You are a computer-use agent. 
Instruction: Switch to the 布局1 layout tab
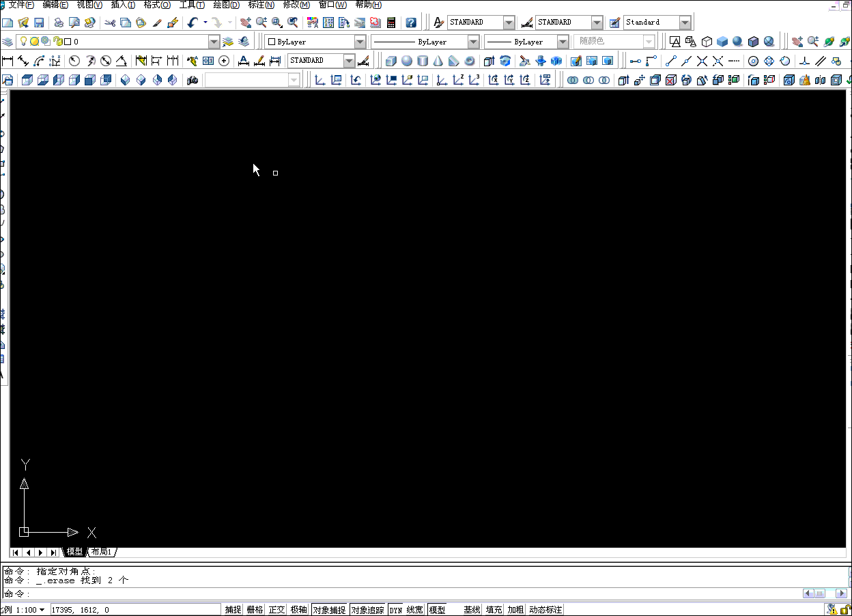click(x=101, y=552)
